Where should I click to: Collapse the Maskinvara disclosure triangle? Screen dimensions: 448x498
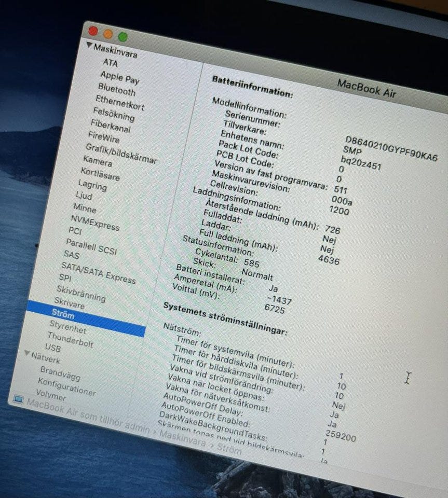(x=89, y=46)
